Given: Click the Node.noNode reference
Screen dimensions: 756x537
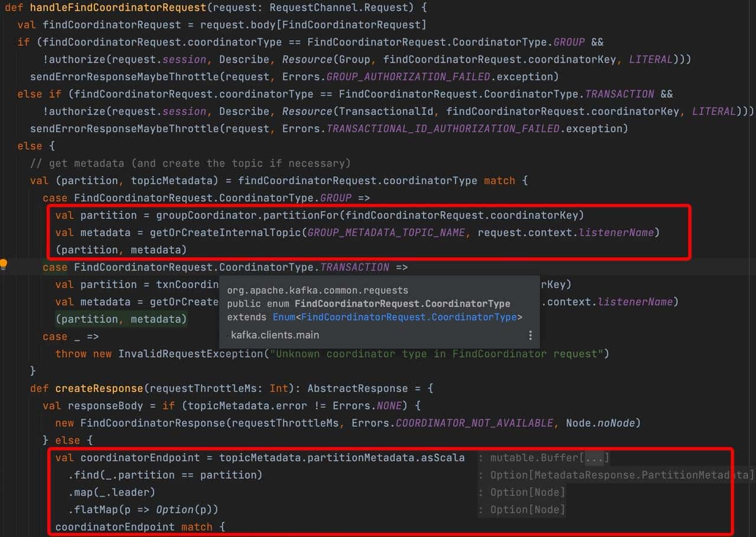Looking at the screenshot, I should tap(599, 423).
